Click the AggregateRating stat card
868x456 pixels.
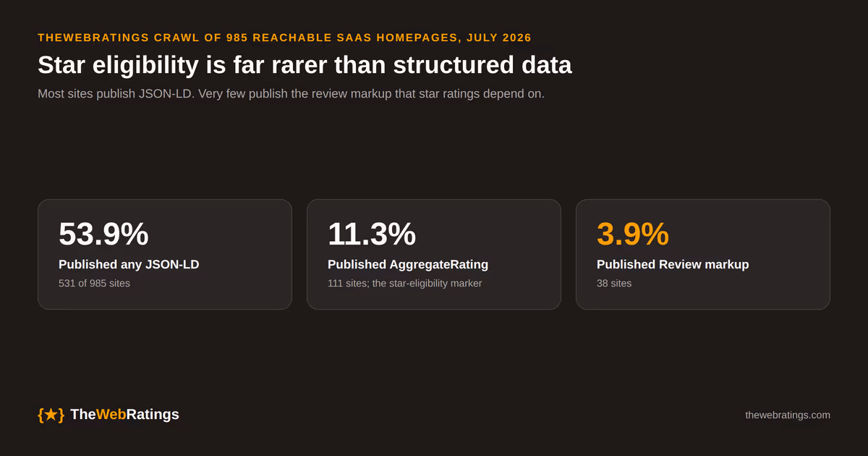click(434, 255)
